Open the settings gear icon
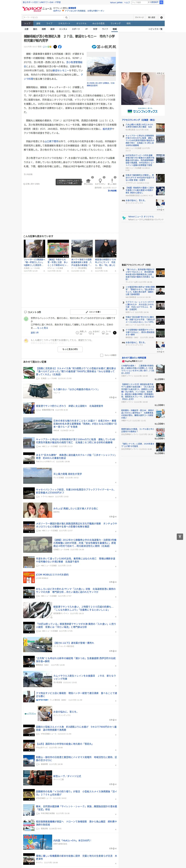The height and width of the screenshot is (868, 186). pos(161,18)
